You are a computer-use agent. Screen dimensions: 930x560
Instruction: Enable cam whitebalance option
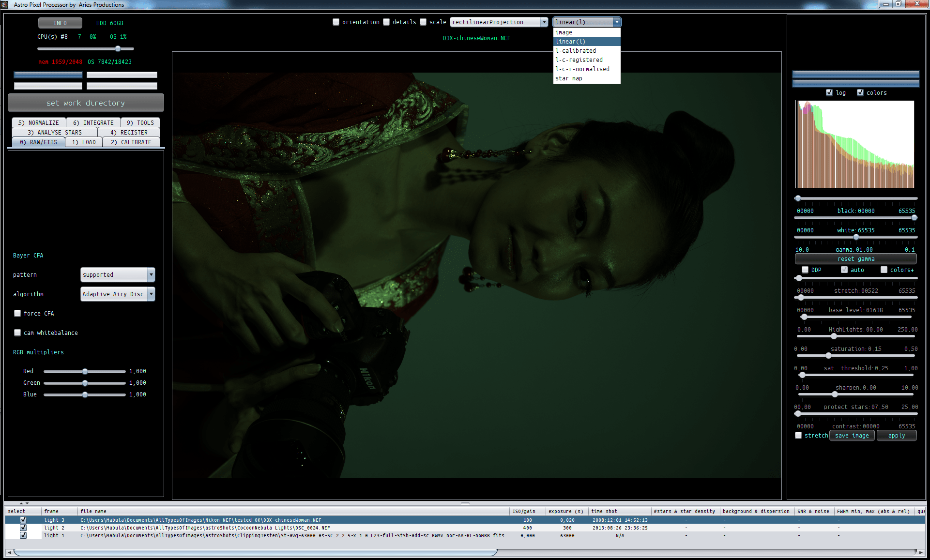18,333
